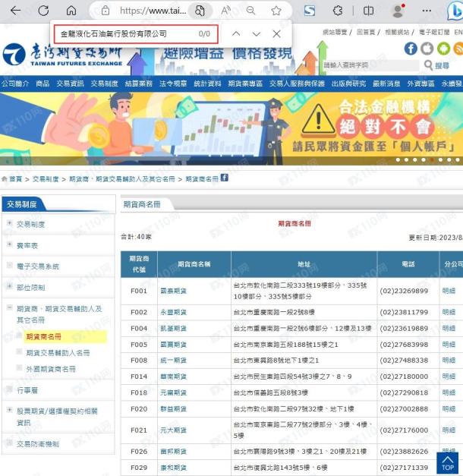The image size is (463, 476).
Task: Open the 最新消息 menu
Action: pos(386,84)
